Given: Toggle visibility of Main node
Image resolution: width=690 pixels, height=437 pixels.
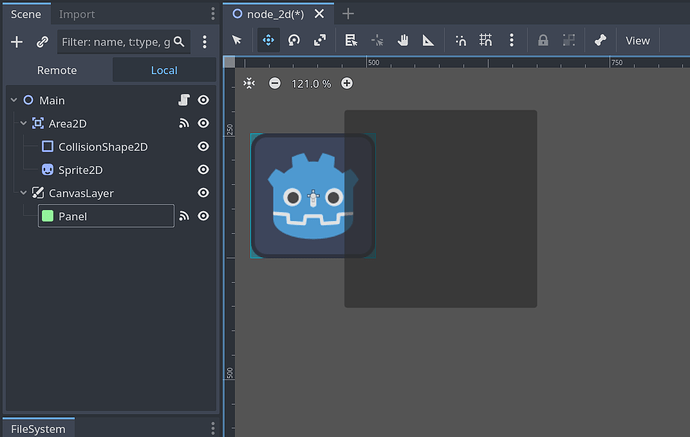Looking at the screenshot, I should pos(203,100).
